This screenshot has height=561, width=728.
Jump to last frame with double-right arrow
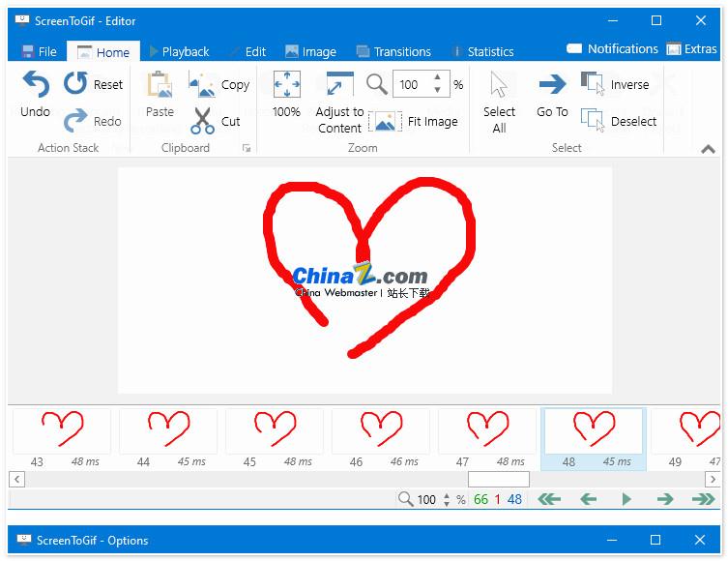point(704,499)
